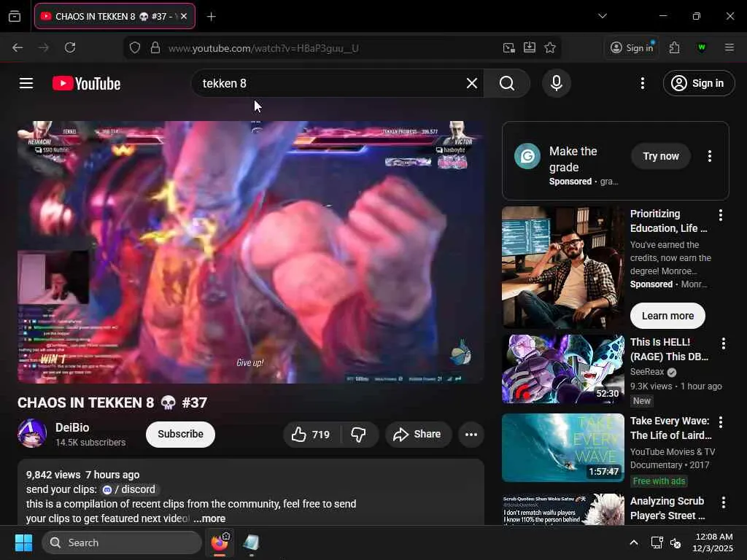Screen dimensions: 747x560
Task: Open options for This Is HELL! video
Action: [x=723, y=343]
